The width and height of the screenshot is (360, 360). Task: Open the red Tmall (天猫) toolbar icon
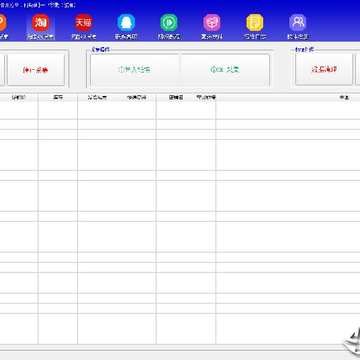coord(83,23)
